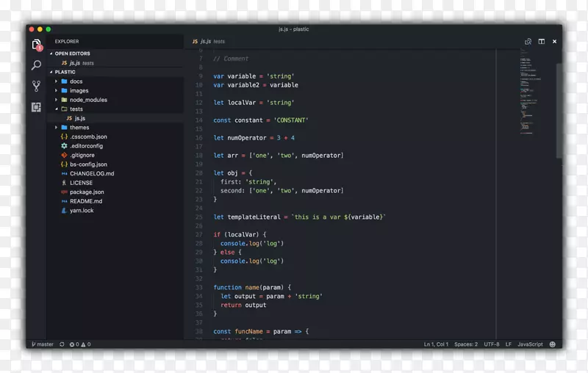This screenshot has height=373, width=588.
Task: Click the open changes icon in editor toolbar
Action: [528, 42]
